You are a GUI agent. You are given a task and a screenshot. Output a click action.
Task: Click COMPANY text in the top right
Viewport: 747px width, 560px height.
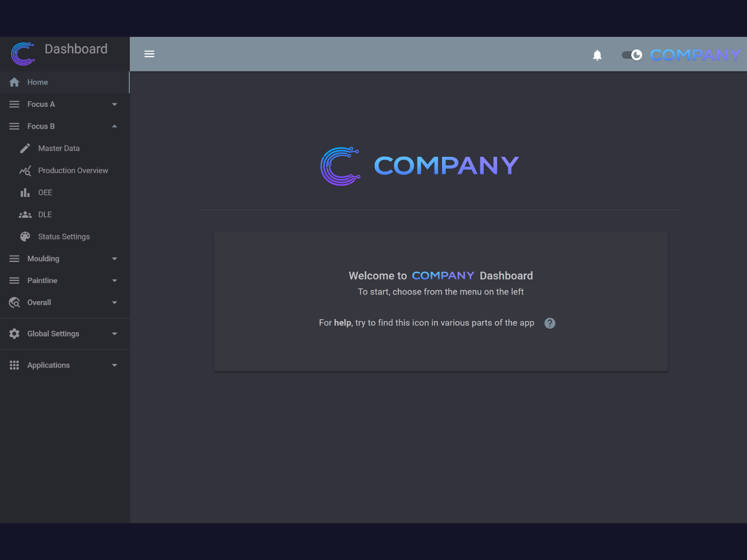pos(694,55)
